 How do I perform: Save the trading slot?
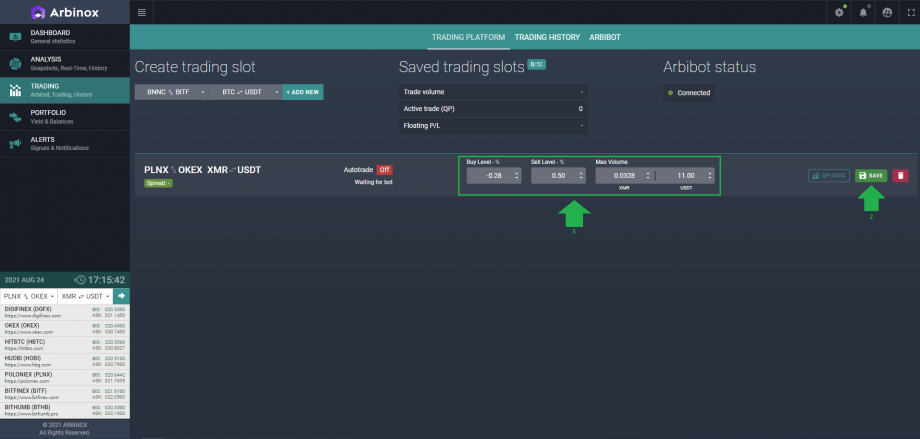[871, 175]
